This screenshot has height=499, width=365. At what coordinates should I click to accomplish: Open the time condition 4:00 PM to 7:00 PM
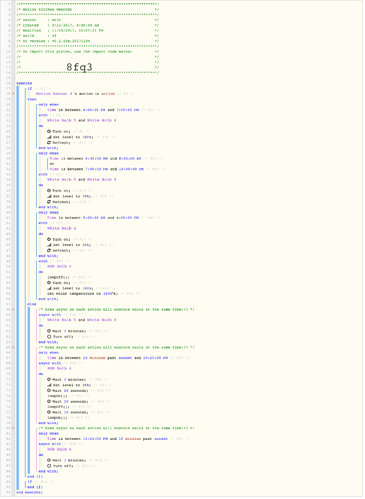[x=93, y=110]
